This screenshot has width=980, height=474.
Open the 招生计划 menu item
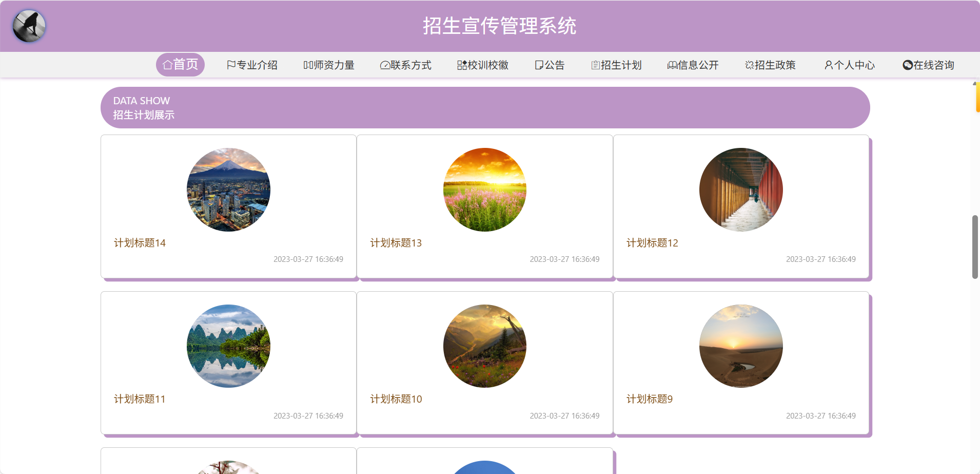click(x=616, y=65)
